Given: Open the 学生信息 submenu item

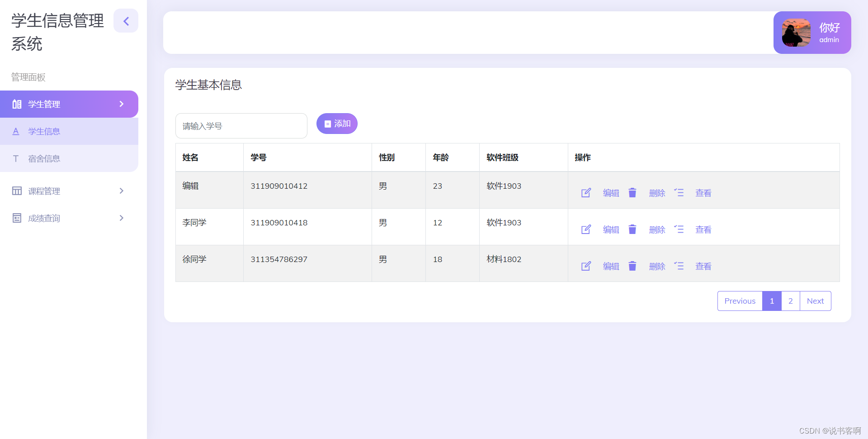Looking at the screenshot, I should pos(69,131).
